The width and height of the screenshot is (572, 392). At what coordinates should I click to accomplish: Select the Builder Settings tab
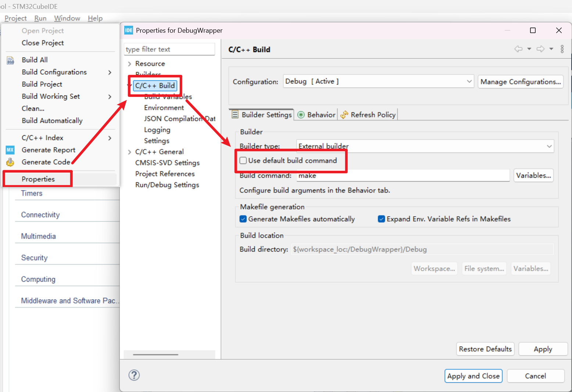coord(261,115)
